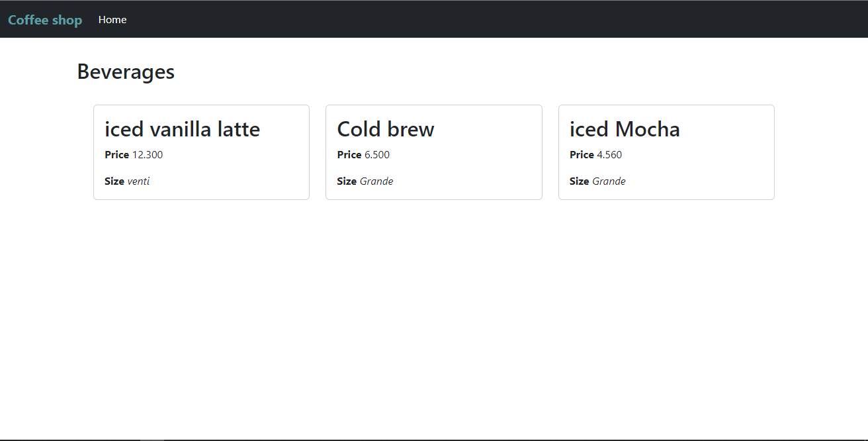Click the Price 12.300 text on iced vanilla latte

click(133, 154)
